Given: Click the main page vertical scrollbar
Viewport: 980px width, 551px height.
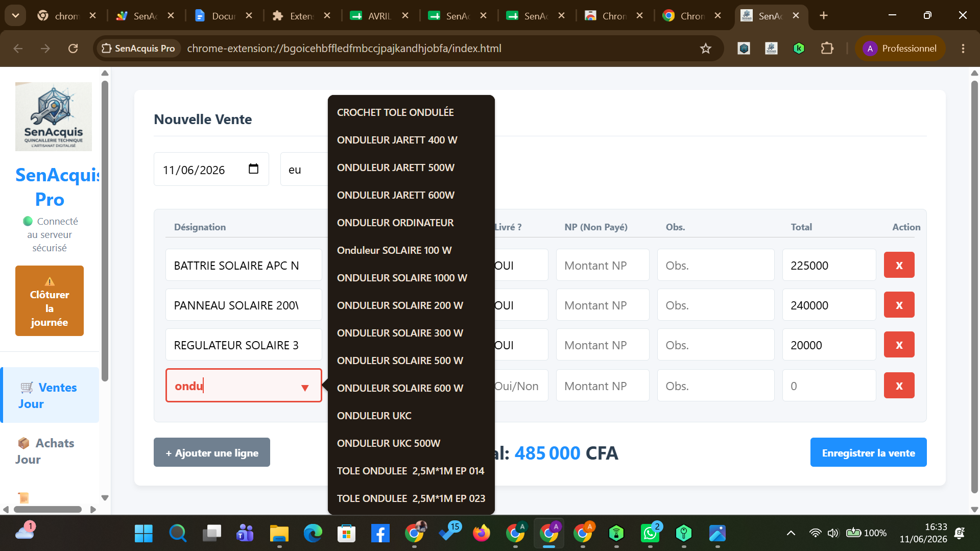Looking at the screenshot, I should pyautogui.click(x=974, y=286).
